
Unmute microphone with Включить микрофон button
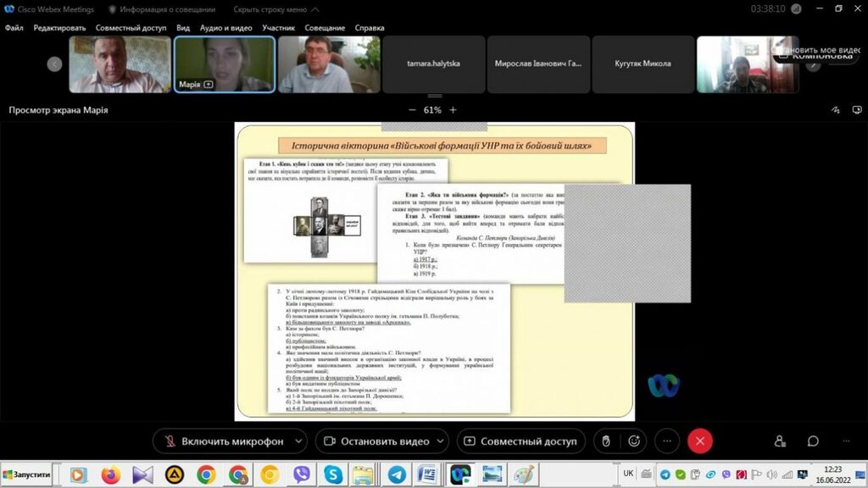[x=223, y=441]
